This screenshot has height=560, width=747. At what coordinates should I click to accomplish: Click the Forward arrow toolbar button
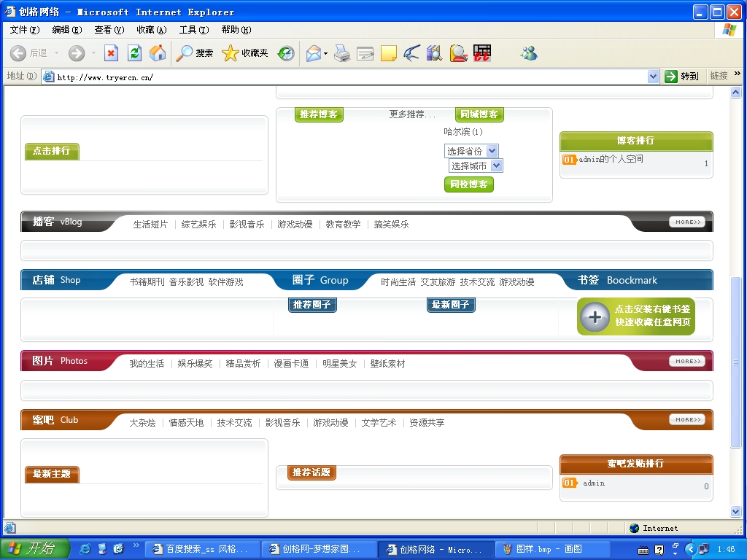point(76,52)
